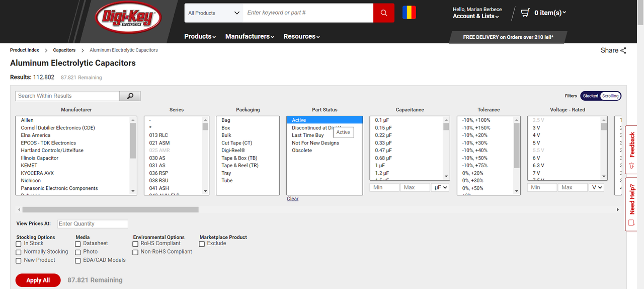This screenshot has height=289, width=644.
Task: Click the Manufacturer list scrollbar thumb
Action: [133, 140]
